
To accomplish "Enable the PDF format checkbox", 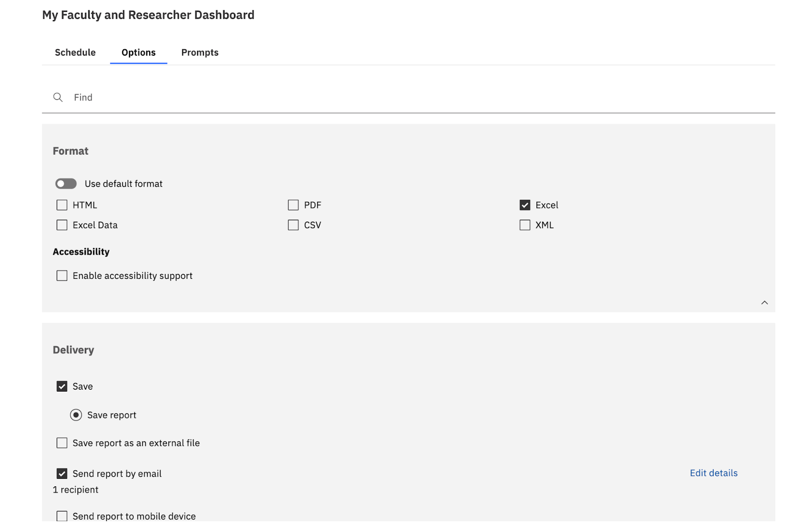I will click(x=294, y=205).
